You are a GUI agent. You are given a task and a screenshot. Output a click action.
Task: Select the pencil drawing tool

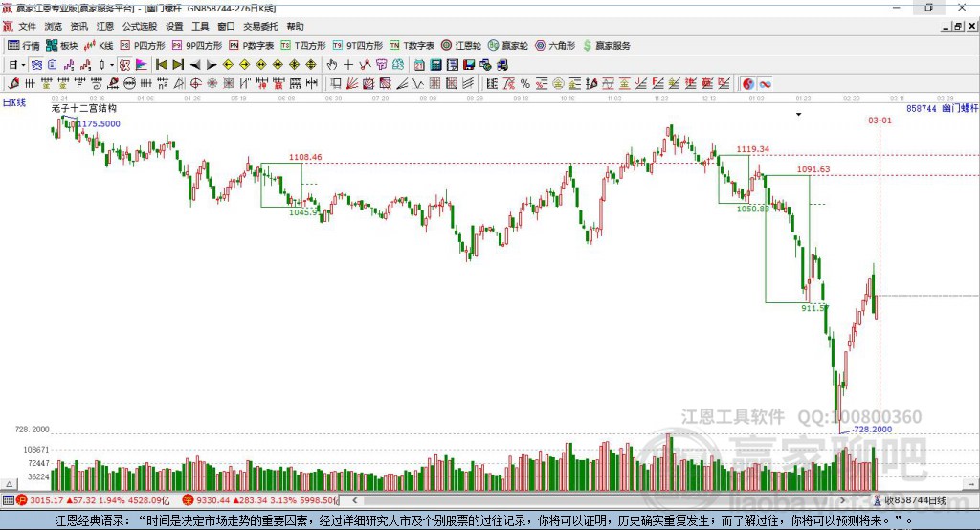(x=13, y=83)
